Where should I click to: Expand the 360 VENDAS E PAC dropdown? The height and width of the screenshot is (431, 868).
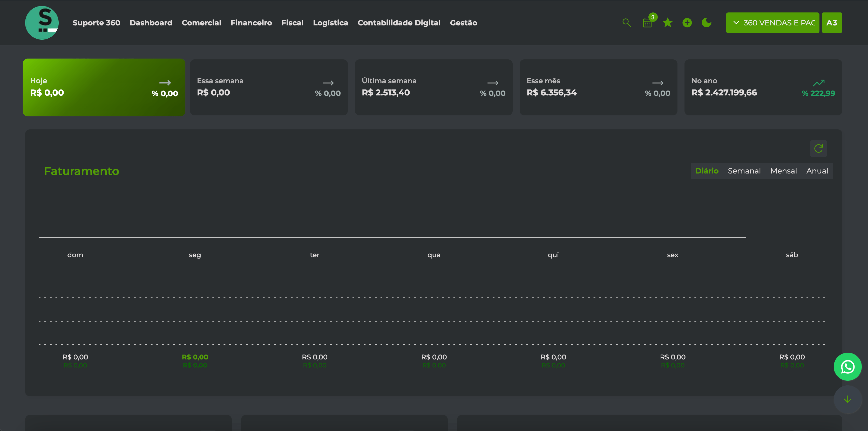pos(772,23)
